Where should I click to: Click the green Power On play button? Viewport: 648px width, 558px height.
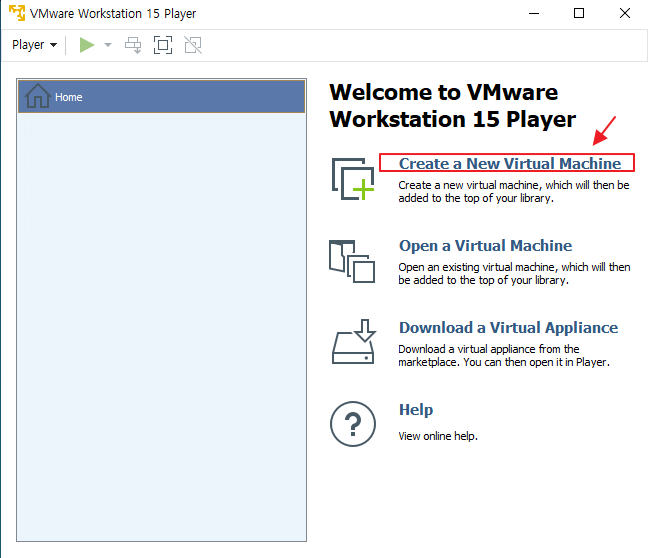pyautogui.click(x=87, y=45)
